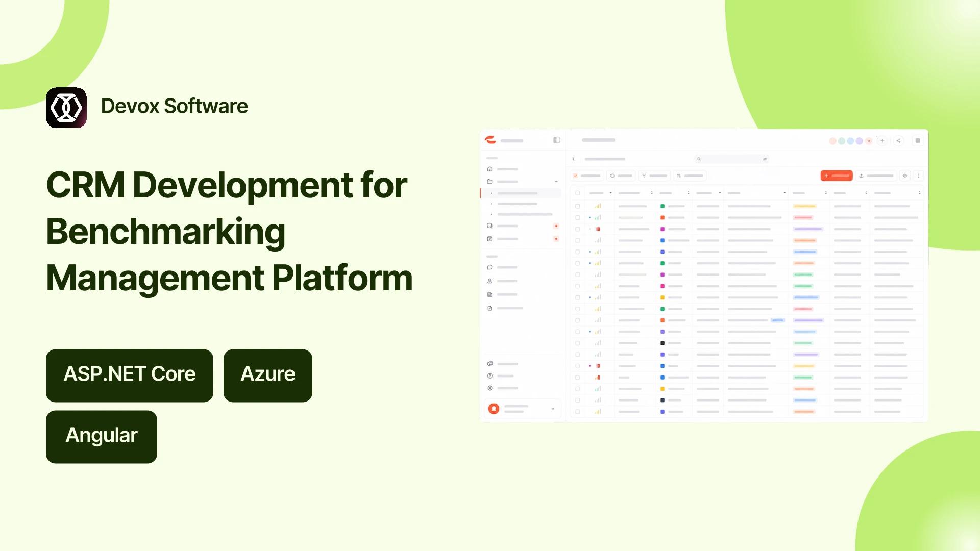
Task: Click the square icon at top-right corner
Action: [x=918, y=141]
